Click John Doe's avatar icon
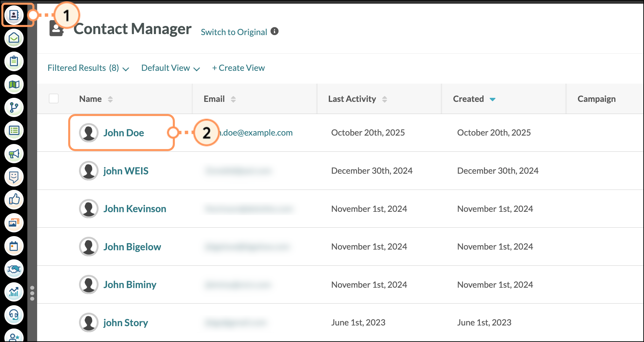The image size is (644, 342). [89, 133]
